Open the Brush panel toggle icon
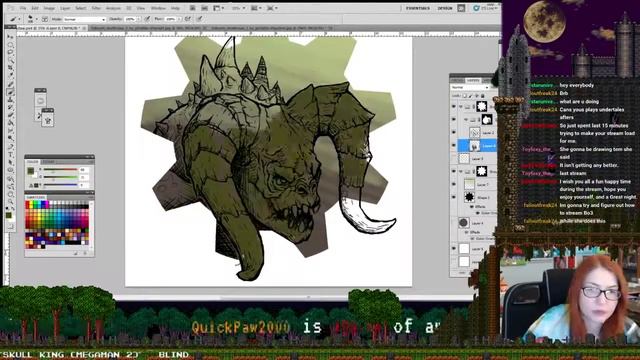Image resolution: width=640 pixels, height=360 pixels. coord(45,19)
